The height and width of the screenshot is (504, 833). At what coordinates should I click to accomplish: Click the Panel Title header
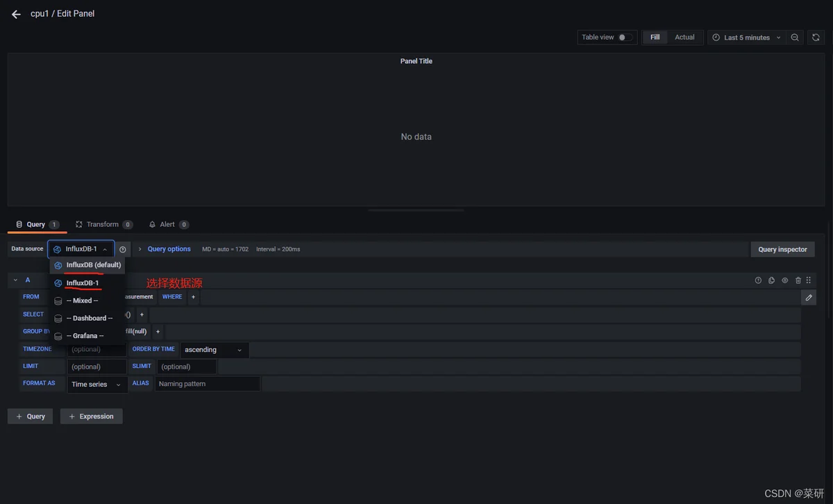click(416, 61)
